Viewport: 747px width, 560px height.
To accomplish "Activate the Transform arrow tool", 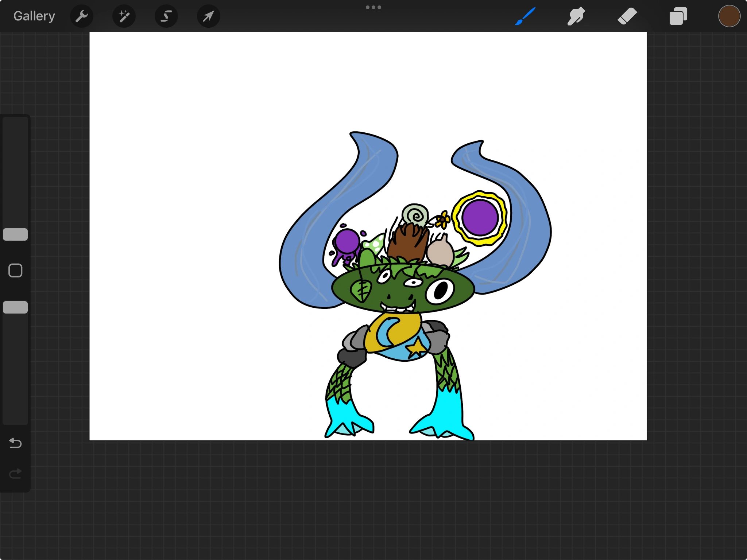I will point(209,16).
